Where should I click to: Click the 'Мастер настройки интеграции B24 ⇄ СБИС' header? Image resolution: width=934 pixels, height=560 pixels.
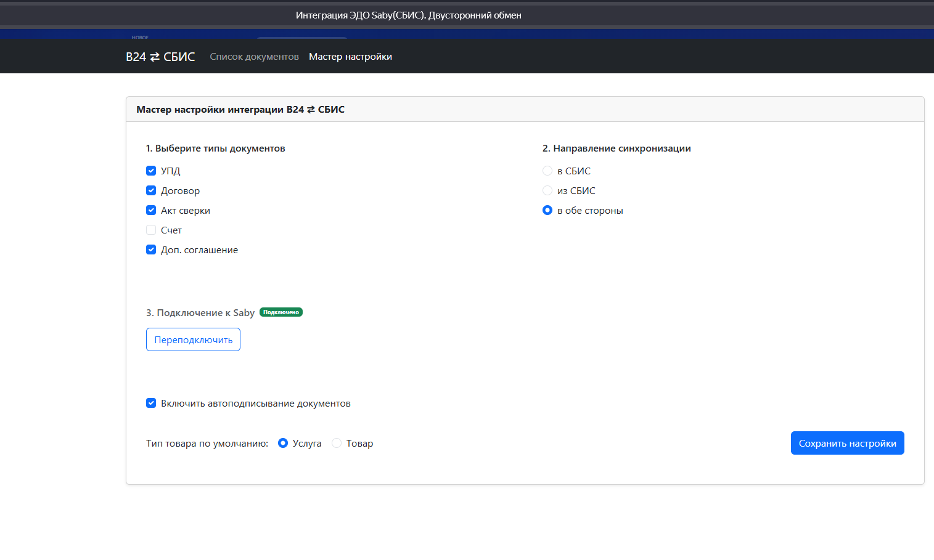[240, 110]
